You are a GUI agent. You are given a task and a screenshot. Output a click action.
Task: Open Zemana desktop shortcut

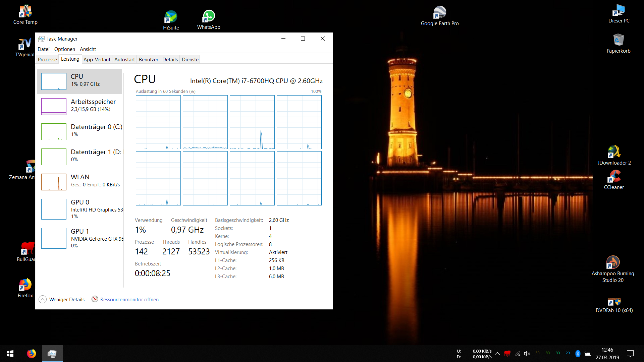(x=22, y=170)
